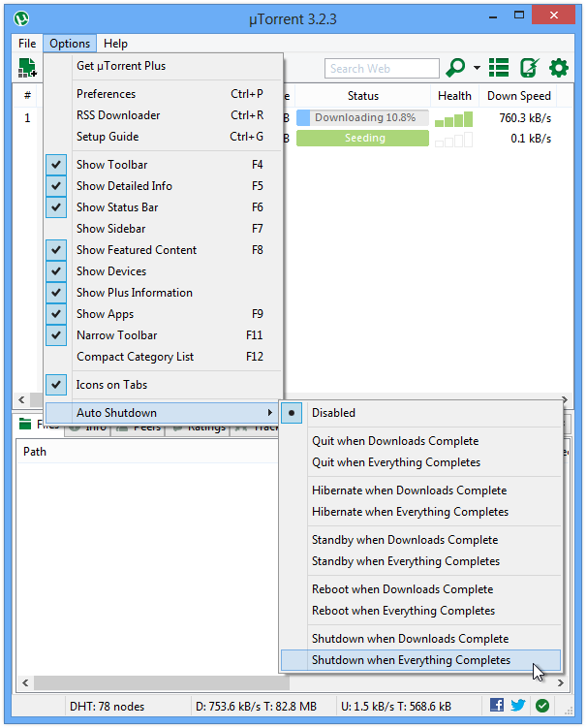Image resolution: width=587 pixels, height=728 pixels.
Task: Click the Downloading 10.8% progress bar
Action: point(362,118)
